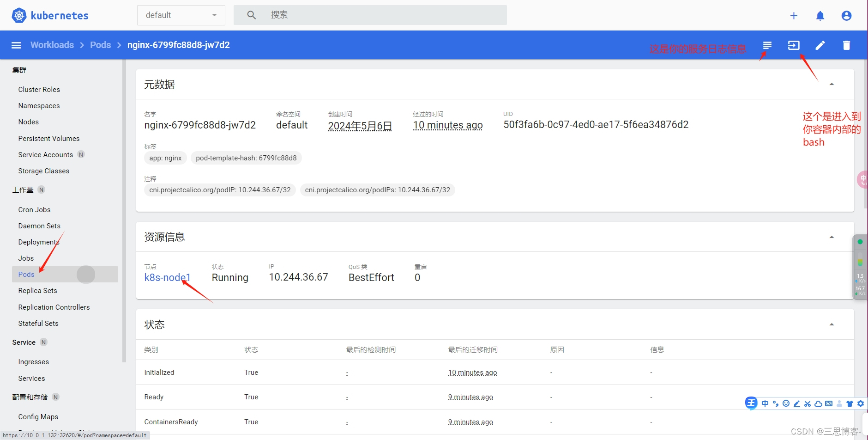868x440 pixels.
Task: Open Config Maps in sidebar
Action: (x=38, y=417)
